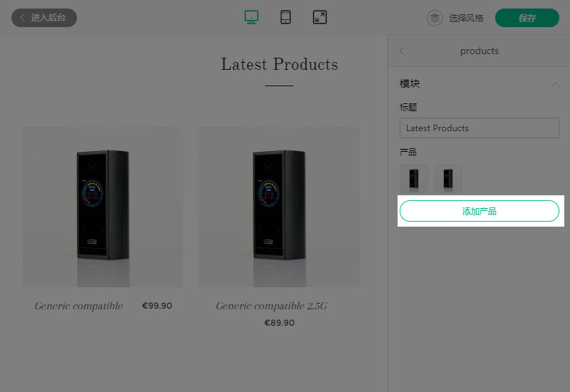Open fullscreen preview mode
This screenshot has width=570, height=392.
coord(320,17)
